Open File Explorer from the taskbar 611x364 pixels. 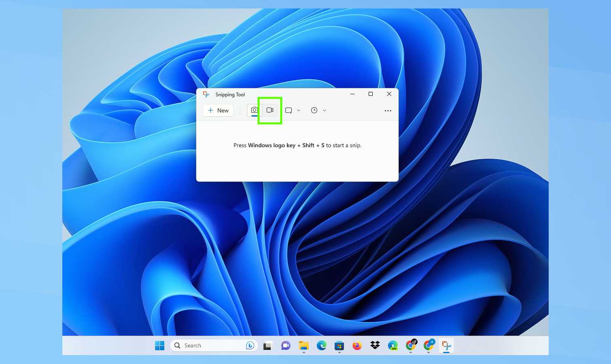click(303, 345)
